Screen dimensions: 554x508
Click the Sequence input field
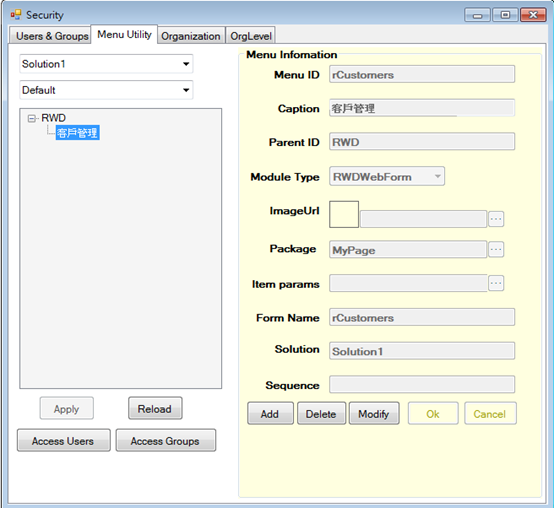[x=422, y=384]
